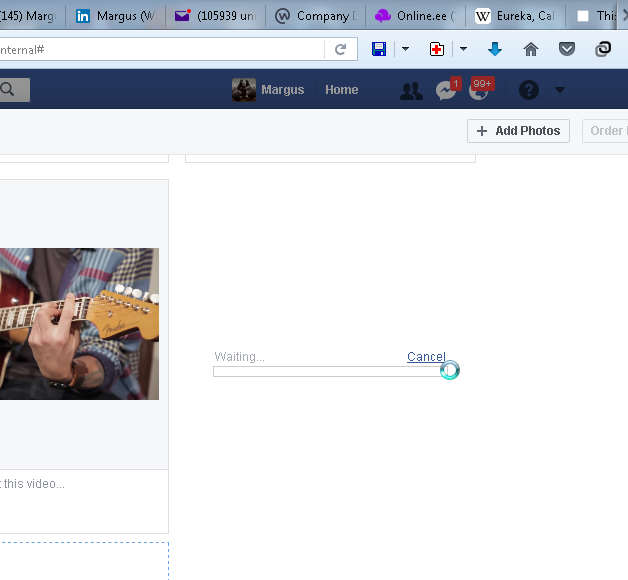Open the guitar video thumbnail
This screenshot has height=580, width=628.
coord(79,324)
